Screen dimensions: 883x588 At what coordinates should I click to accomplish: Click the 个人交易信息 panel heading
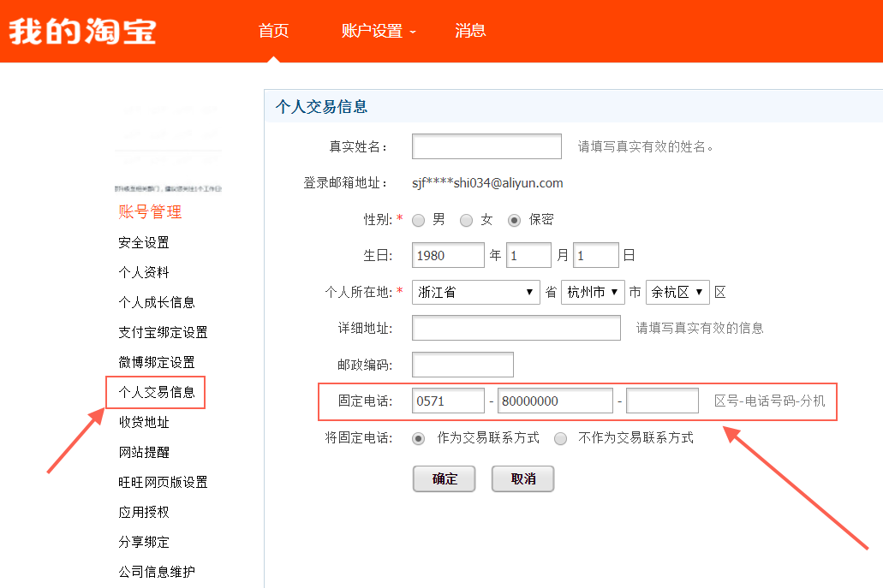[321, 106]
